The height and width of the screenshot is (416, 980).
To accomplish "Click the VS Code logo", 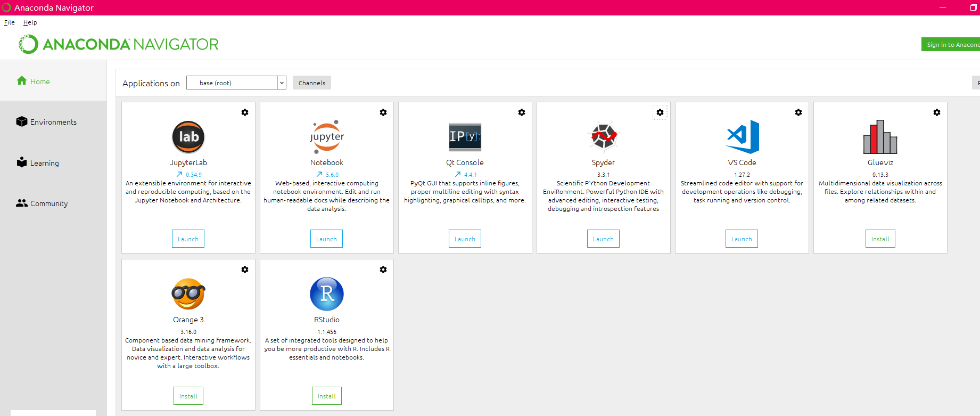I will tap(743, 137).
